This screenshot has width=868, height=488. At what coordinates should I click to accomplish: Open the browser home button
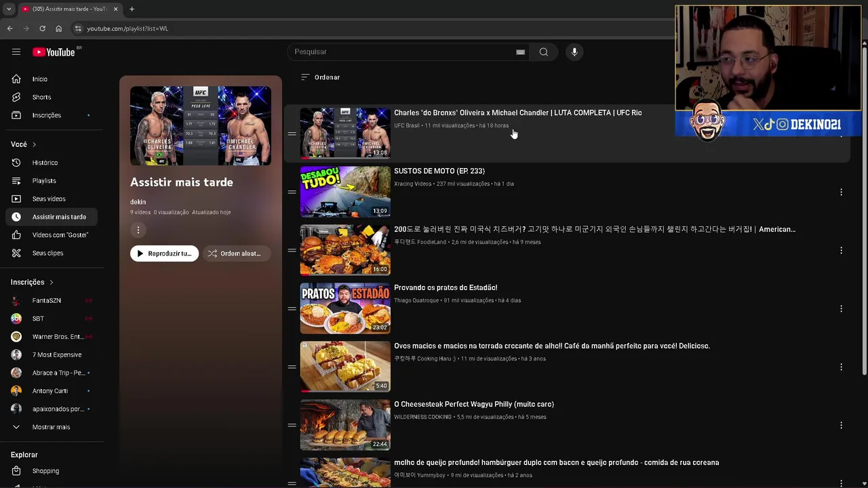click(58, 28)
